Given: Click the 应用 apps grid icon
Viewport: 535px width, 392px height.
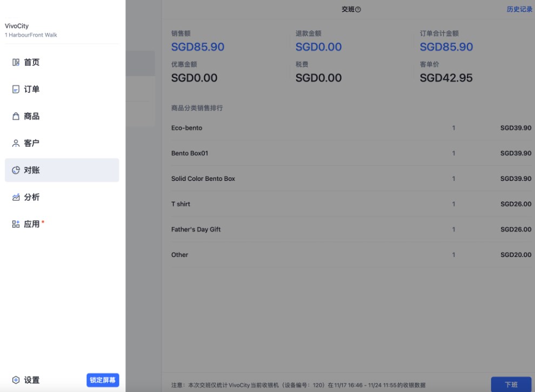Looking at the screenshot, I should tap(16, 225).
